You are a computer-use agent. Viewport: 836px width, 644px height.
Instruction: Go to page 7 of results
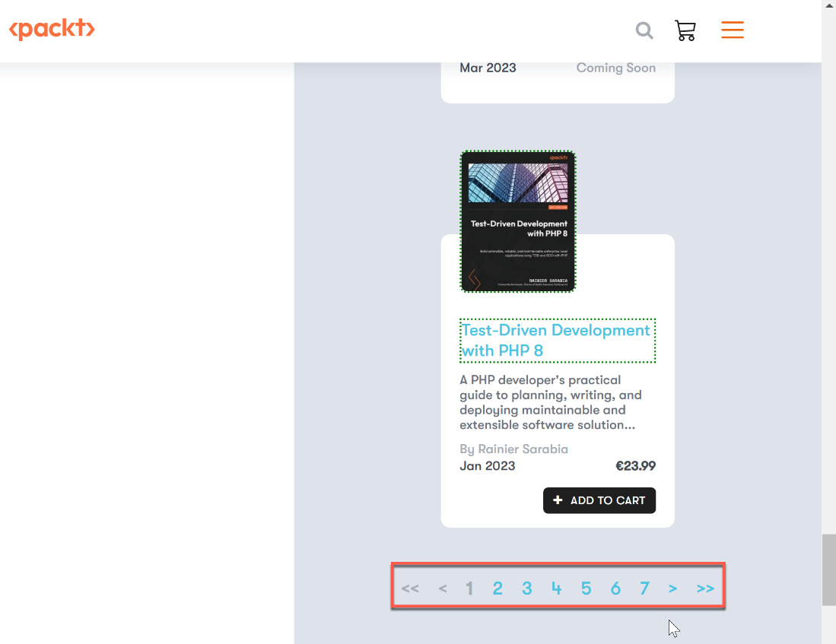[644, 588]
